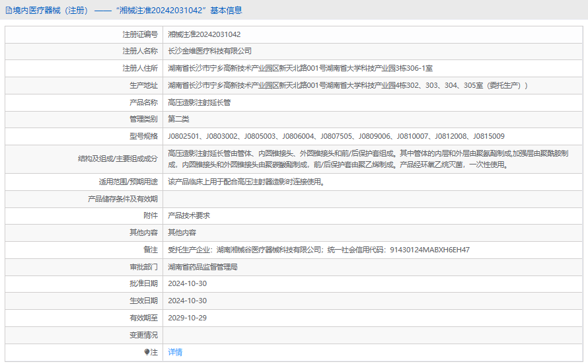The image size is (588, 364).
Task: Click the 备注 label
Action: click(151, 250)
